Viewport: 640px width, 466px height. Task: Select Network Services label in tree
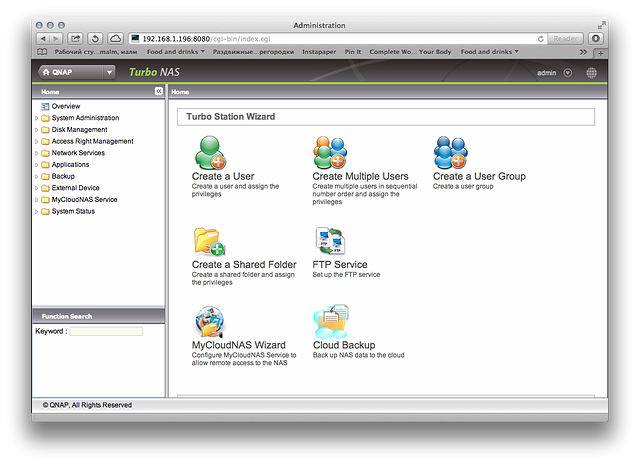[x=78, y=153]
